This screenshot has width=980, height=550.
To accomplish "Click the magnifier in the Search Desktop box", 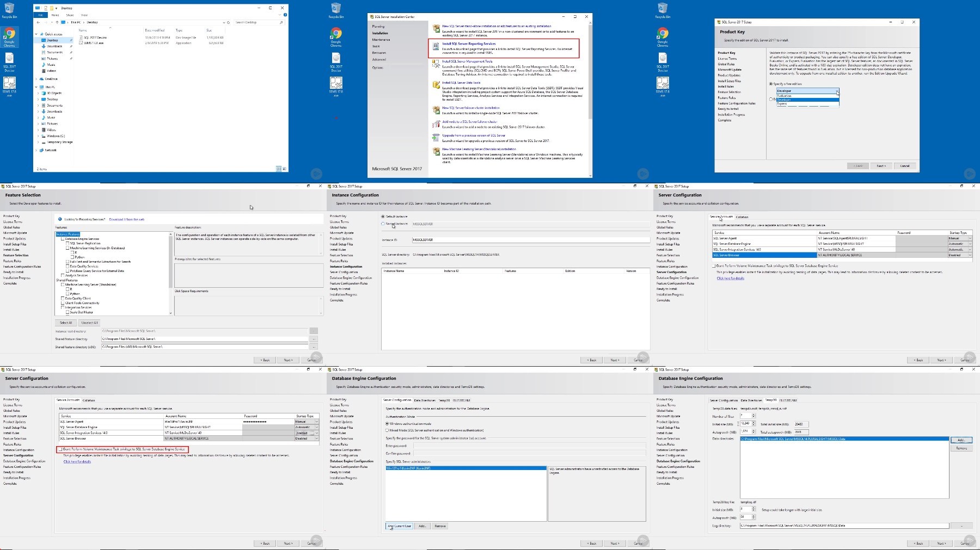I will point(281,22).
